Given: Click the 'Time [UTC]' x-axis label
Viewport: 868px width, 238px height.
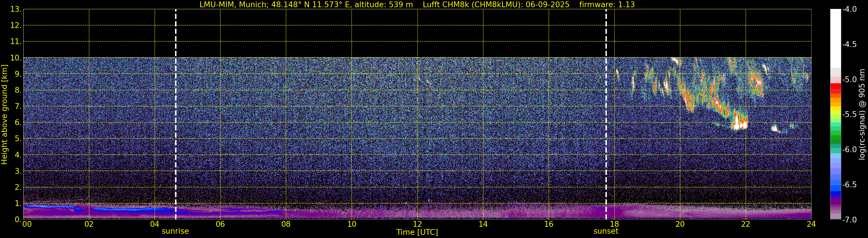Looking at the screenshot, I should click(x=417, y=232).
